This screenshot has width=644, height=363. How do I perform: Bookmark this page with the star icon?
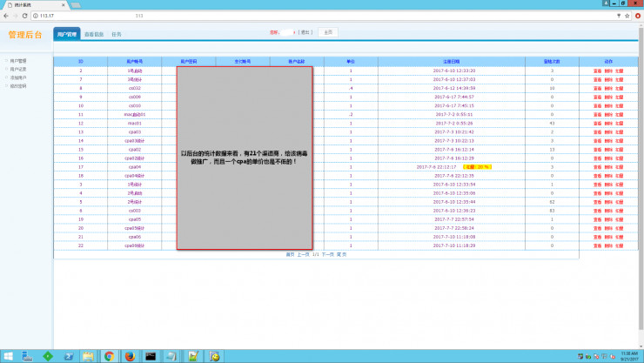(x=619, y=16)
